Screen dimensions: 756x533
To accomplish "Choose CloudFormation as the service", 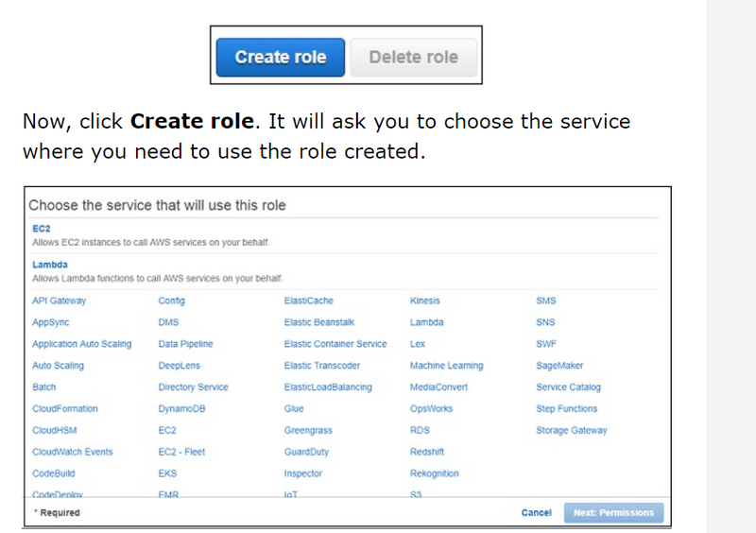I will point(64,409).
